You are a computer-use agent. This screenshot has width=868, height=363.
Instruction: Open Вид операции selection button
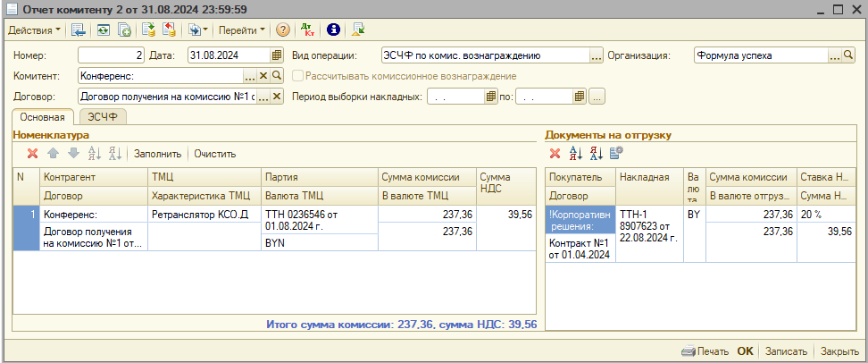tap(596, 55)
